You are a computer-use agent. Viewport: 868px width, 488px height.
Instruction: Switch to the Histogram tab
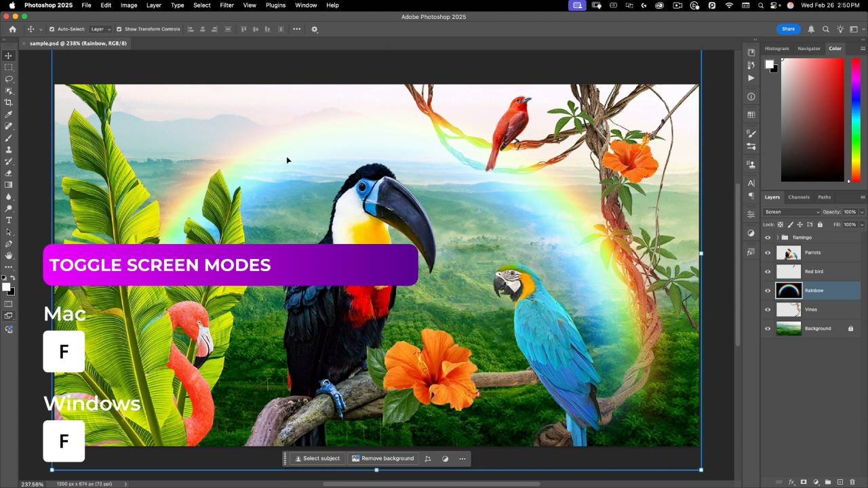click(777, 48)
